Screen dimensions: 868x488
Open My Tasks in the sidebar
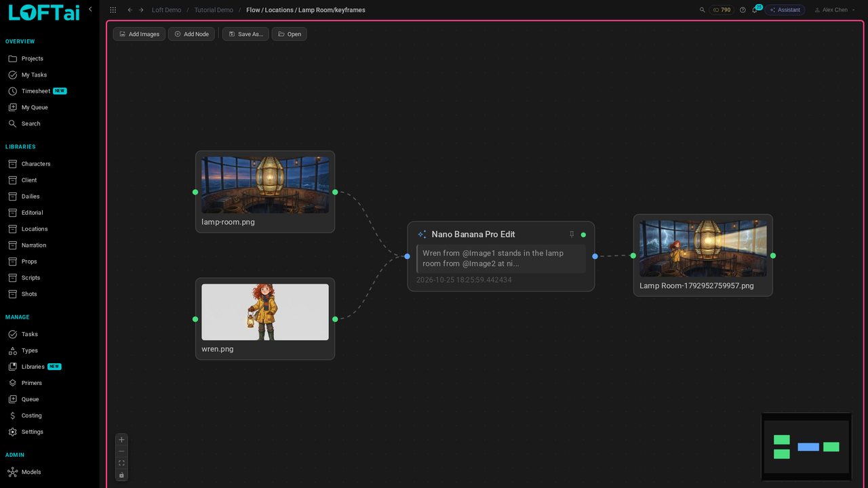[x=34, y=75]
